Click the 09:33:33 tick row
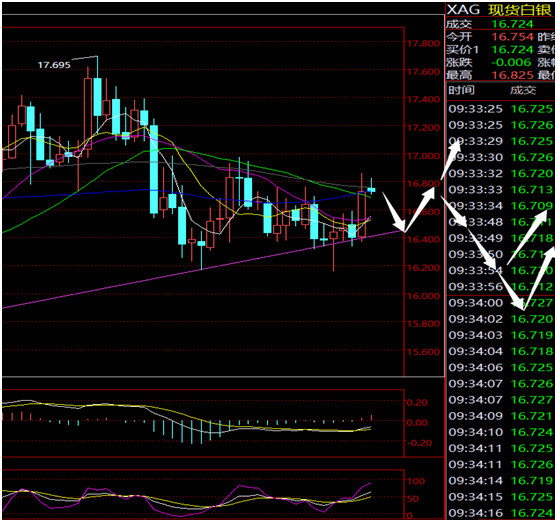Screen dimensions: 557x522 coord(501,190)
